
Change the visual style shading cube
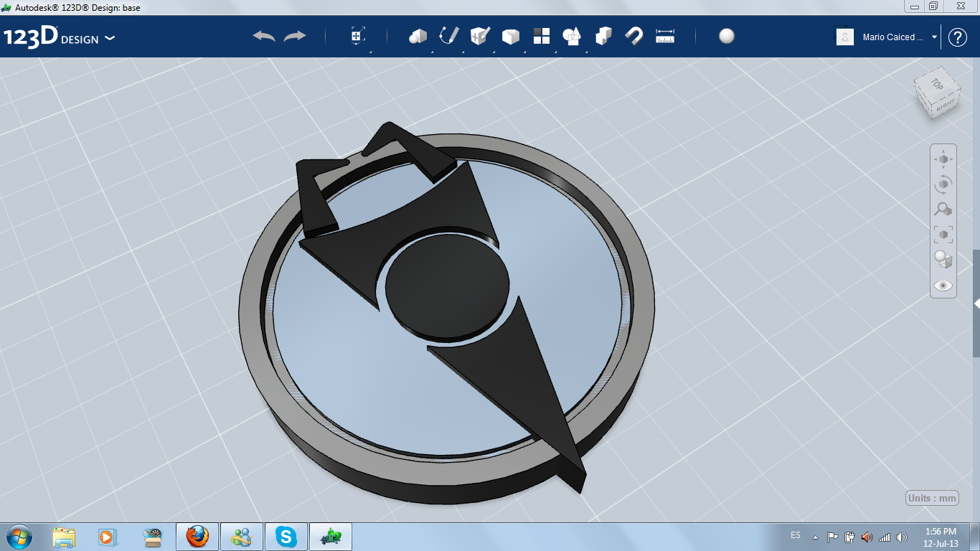(x=943, y=260)
